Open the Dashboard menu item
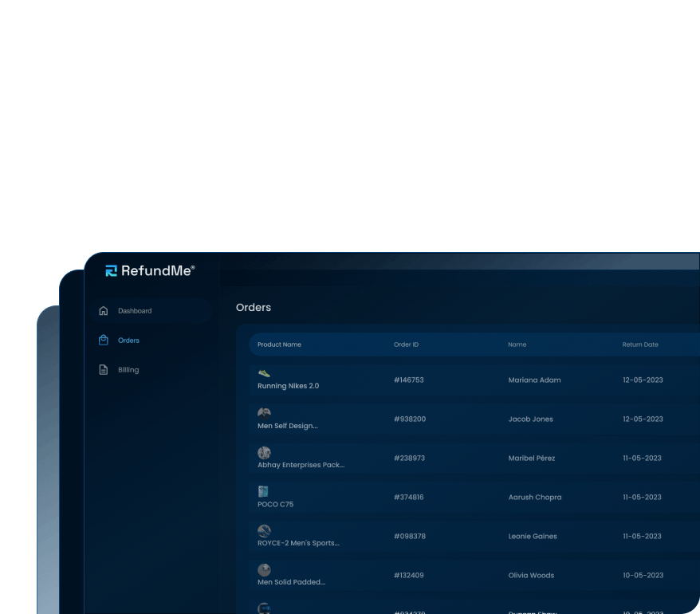700x614 pixels. point(150,311)
